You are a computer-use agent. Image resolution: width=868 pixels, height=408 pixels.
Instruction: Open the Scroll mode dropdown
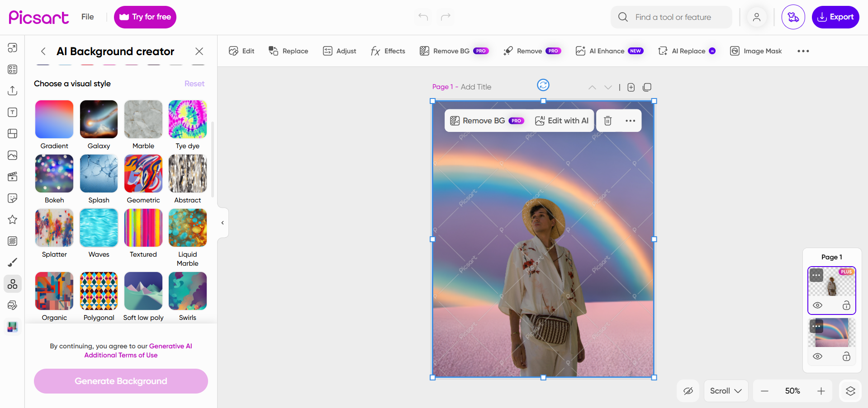(726, 391)
